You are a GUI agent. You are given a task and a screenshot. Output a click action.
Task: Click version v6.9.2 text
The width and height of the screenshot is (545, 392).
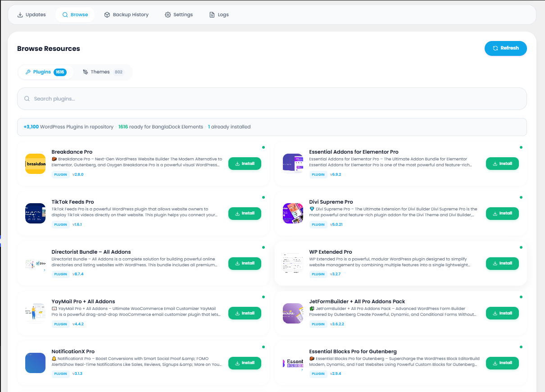click(336, 174)
